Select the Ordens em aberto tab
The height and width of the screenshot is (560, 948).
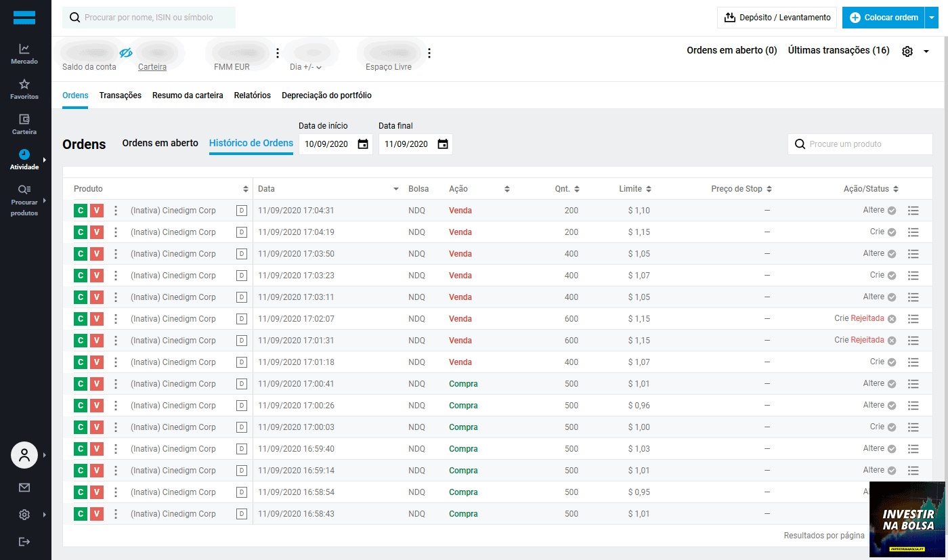pyautogui.click(x=160, y=143)
